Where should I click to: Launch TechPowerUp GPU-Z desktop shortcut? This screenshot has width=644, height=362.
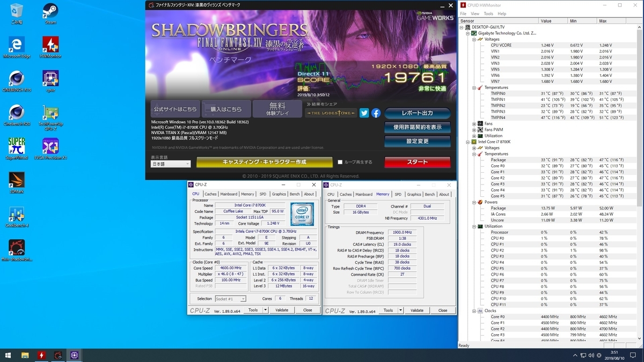50,117
